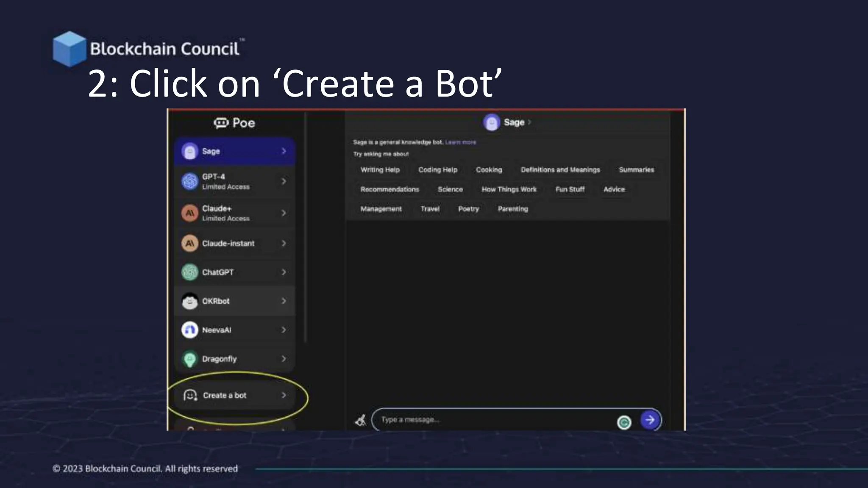This screenshot has height=488, width=868.
Task: Expand the Sage row chevron
Action: 284,151
